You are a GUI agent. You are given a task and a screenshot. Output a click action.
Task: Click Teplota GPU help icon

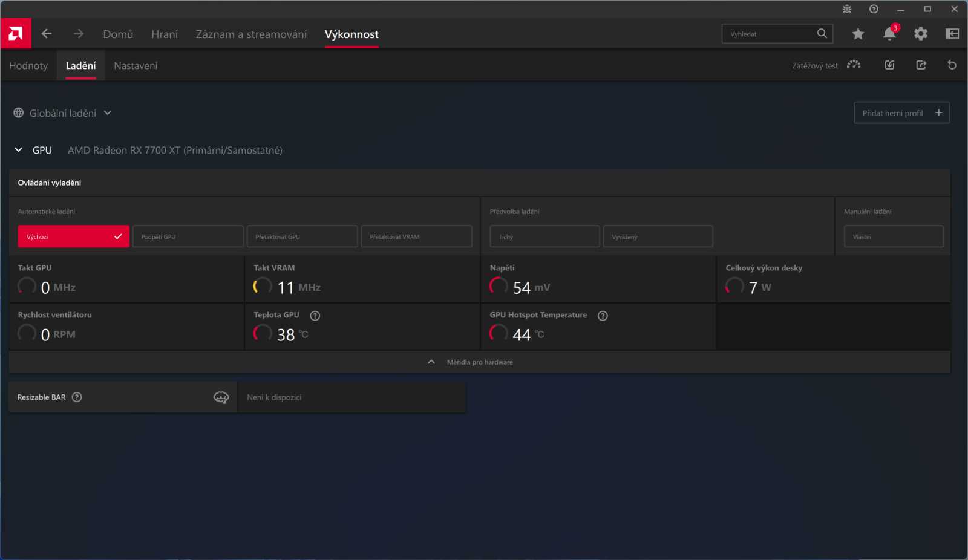315,316
